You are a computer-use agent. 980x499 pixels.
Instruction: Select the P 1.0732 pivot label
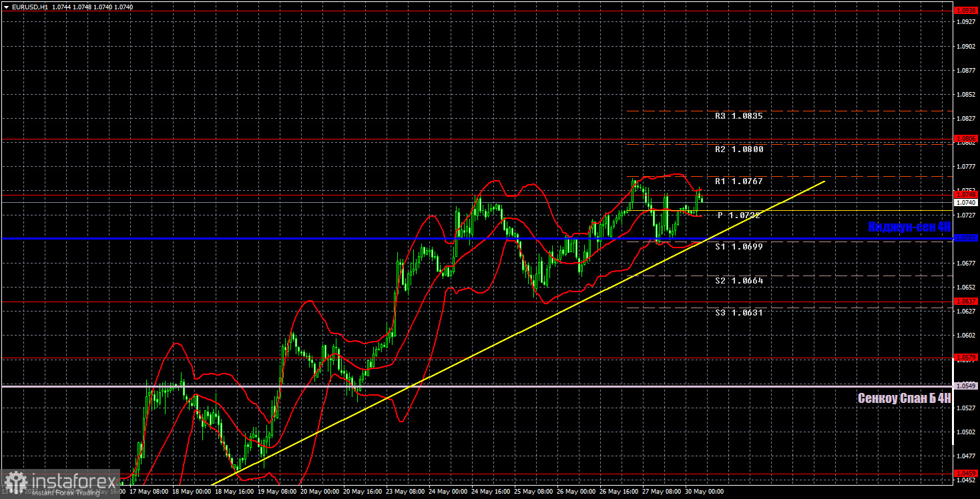coord(738,215)
